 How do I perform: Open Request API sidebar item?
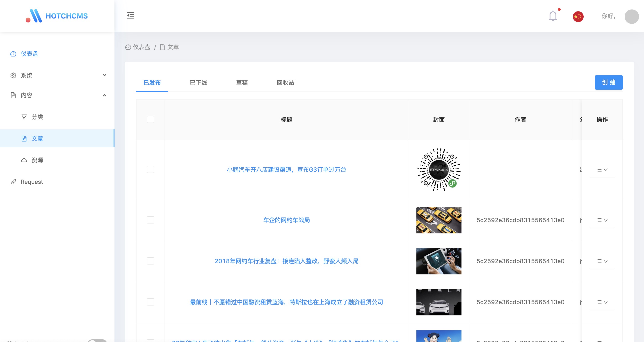point(32,182)
